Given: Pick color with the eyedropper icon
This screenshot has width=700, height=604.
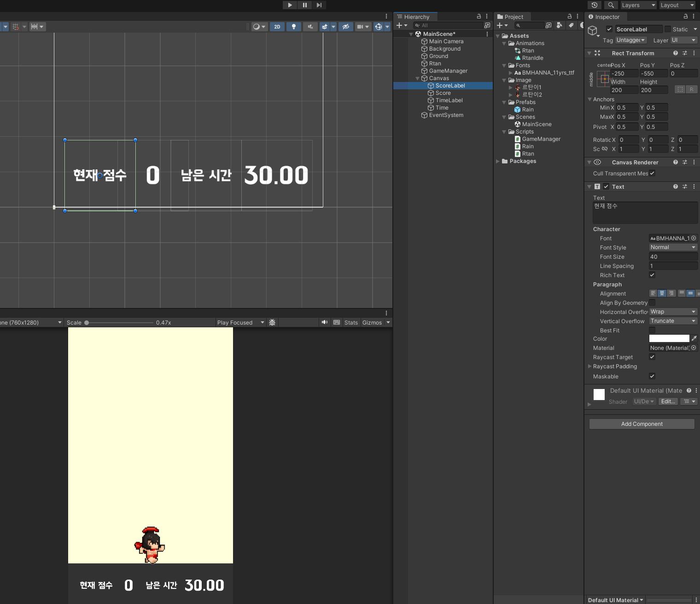Looking at the screenshot, I should [694, 339].
